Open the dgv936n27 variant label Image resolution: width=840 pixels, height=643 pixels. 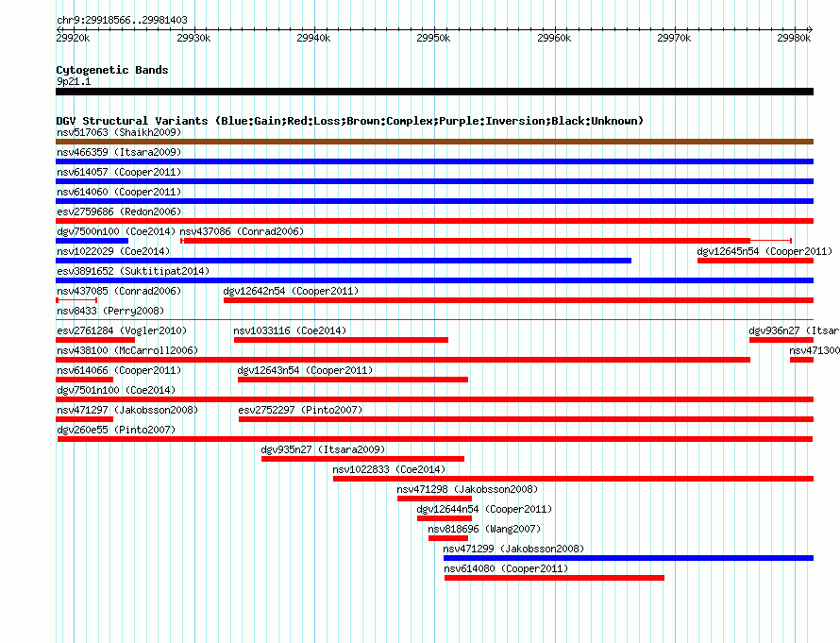[794, 330]
